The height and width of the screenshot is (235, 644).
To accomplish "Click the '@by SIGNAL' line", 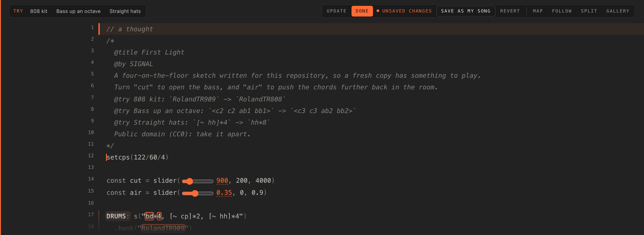I will click(133, 64).
